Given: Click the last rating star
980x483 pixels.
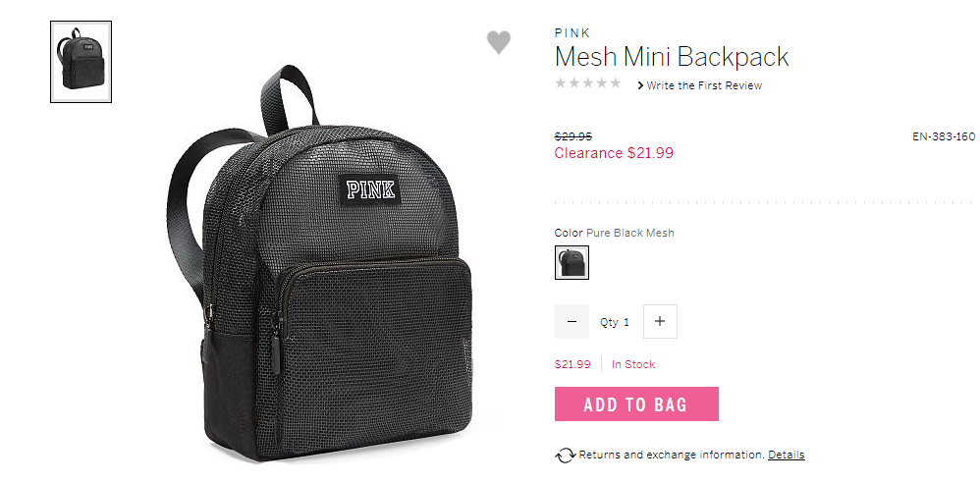Looking at the screenshot, I should point(616,83).
